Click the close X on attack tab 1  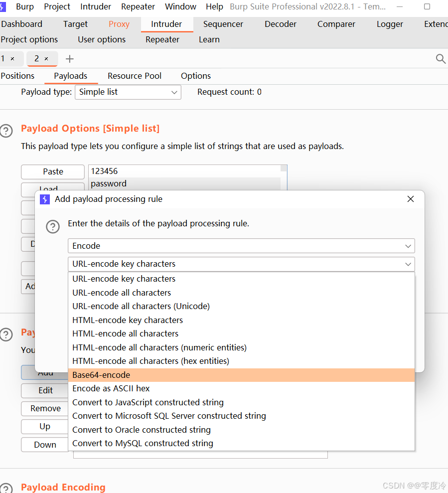[12, 58]
